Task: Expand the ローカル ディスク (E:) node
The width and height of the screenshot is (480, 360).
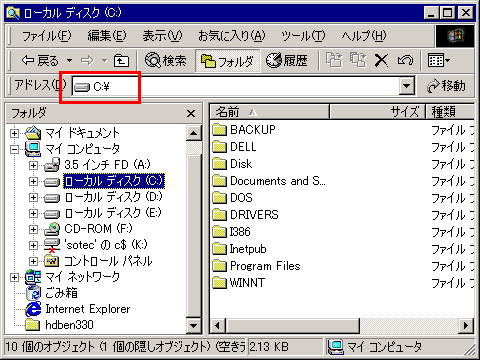Action: [x=33, y=213]
